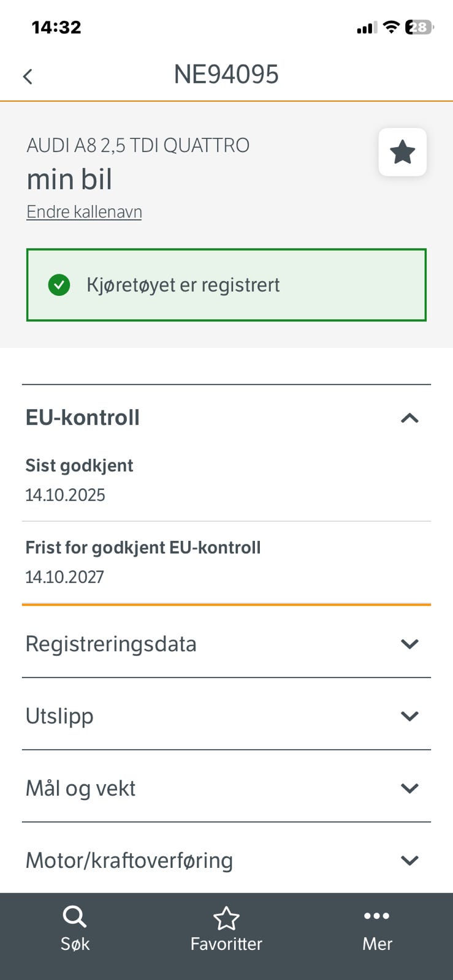Tap the NE94095 plate number title
Viewport: 453px width, 980px height.
(226, 75)
